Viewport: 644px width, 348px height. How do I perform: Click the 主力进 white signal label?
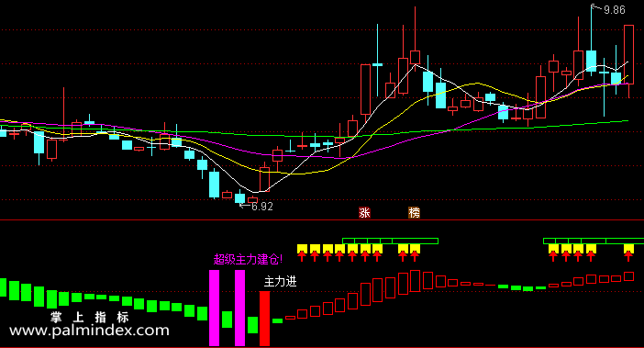pyautogui.click(x=280, y=282)
